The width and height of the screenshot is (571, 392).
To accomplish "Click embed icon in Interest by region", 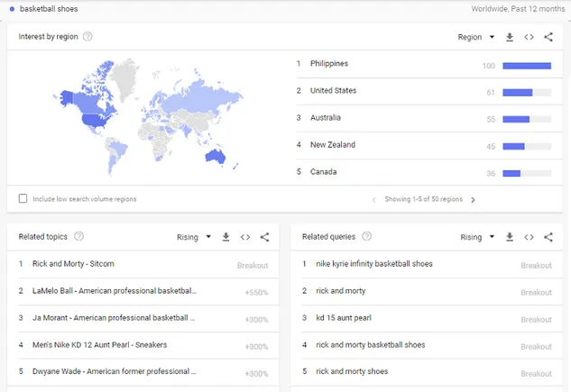I will (x=529, y=37).
